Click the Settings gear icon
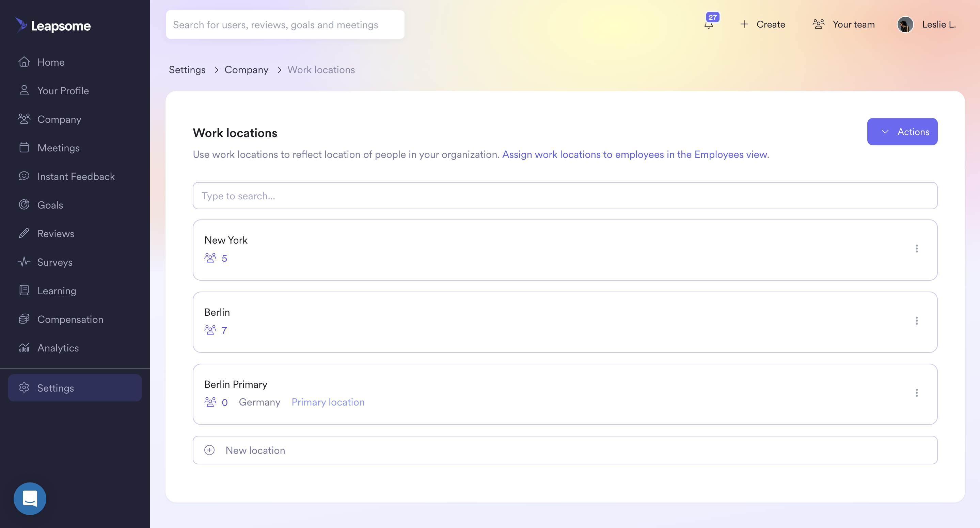Screen dimensions: 980x528 (24, 387)
